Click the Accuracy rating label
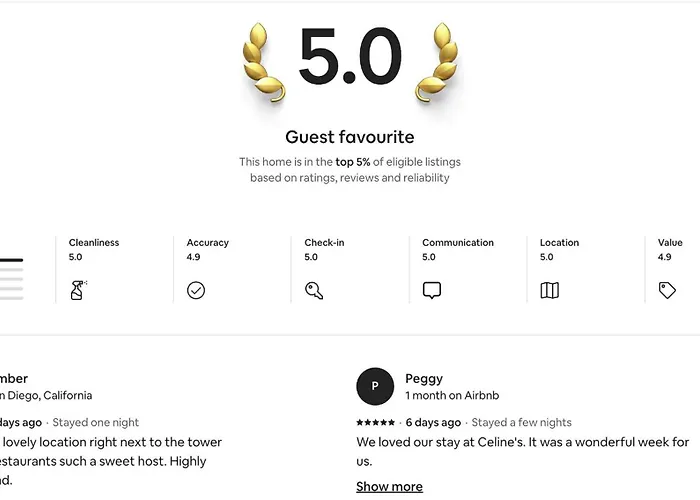 [208, 242]
